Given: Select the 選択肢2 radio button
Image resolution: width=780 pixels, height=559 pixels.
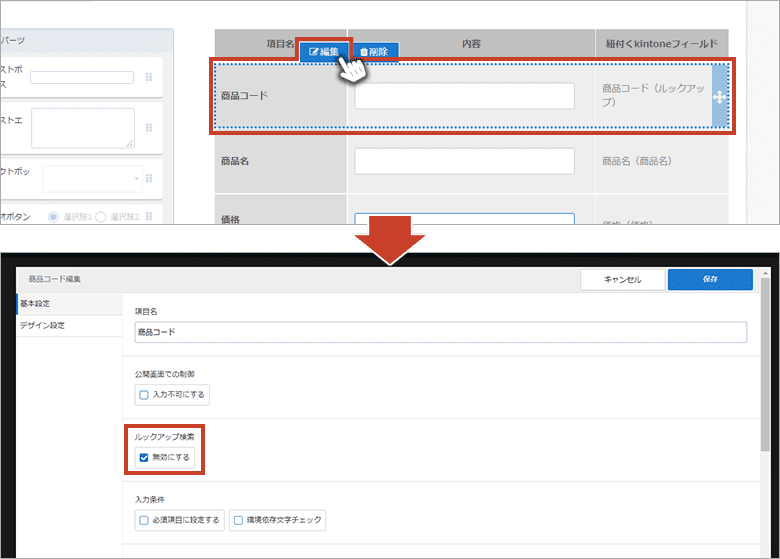Looking at the screenshot, I should (x=101, y=217).
